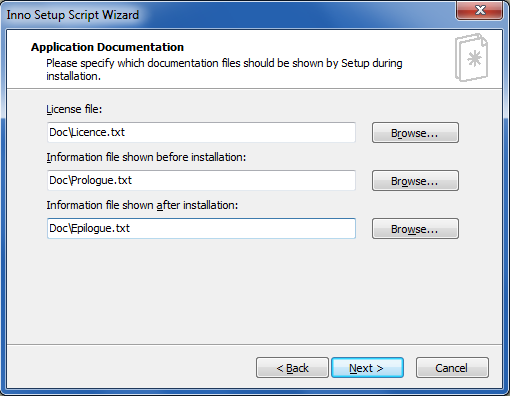Browse for the license file

click(415, 133)
